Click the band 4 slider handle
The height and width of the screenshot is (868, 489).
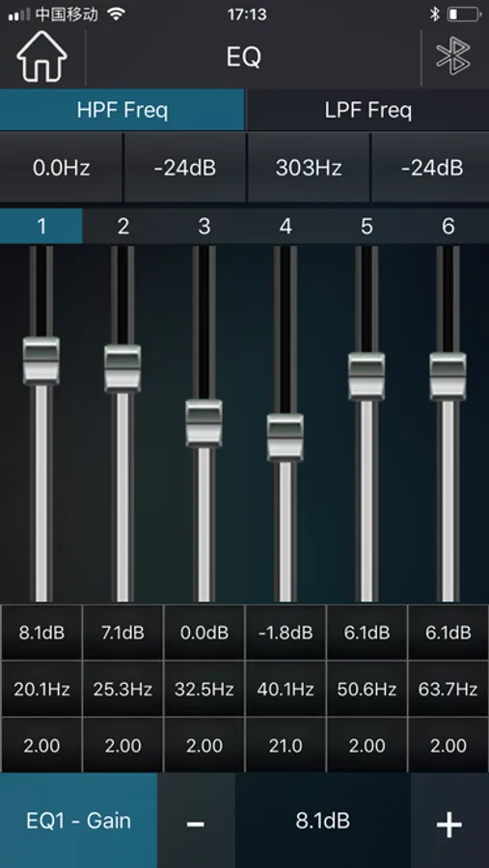click(x=285, y=437)
